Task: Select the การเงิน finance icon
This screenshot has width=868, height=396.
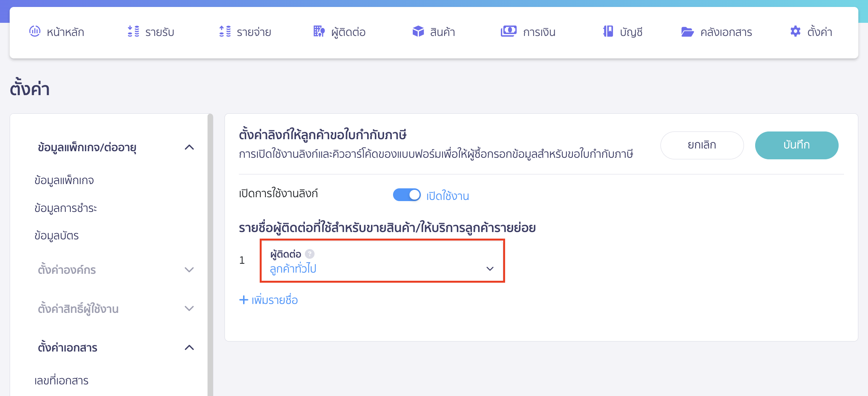Action: (x=528, y=32)
